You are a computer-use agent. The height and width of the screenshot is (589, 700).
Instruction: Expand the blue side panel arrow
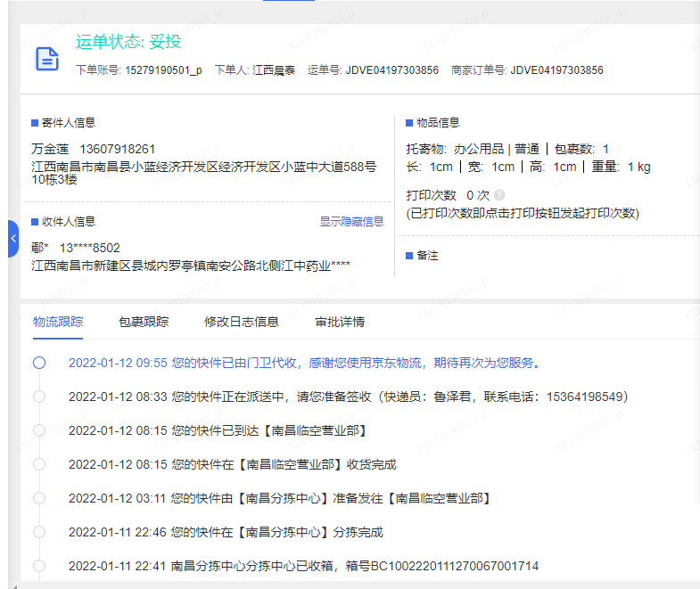click(13, 239)
